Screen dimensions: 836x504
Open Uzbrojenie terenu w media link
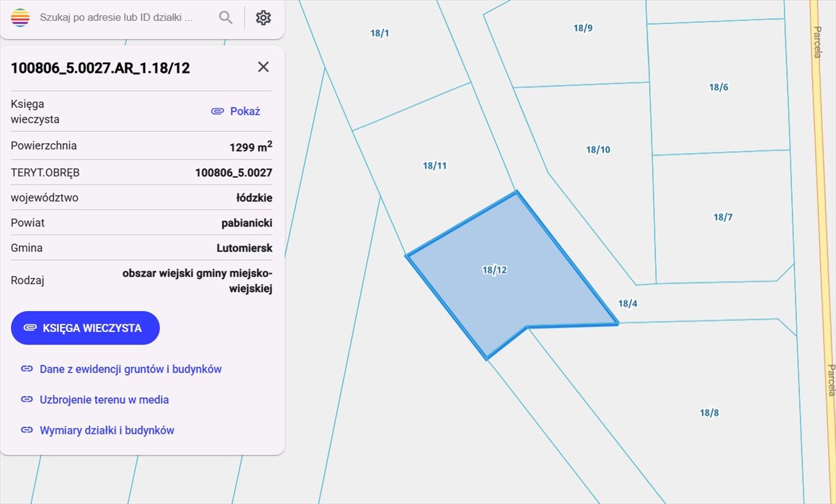point(104,400)
